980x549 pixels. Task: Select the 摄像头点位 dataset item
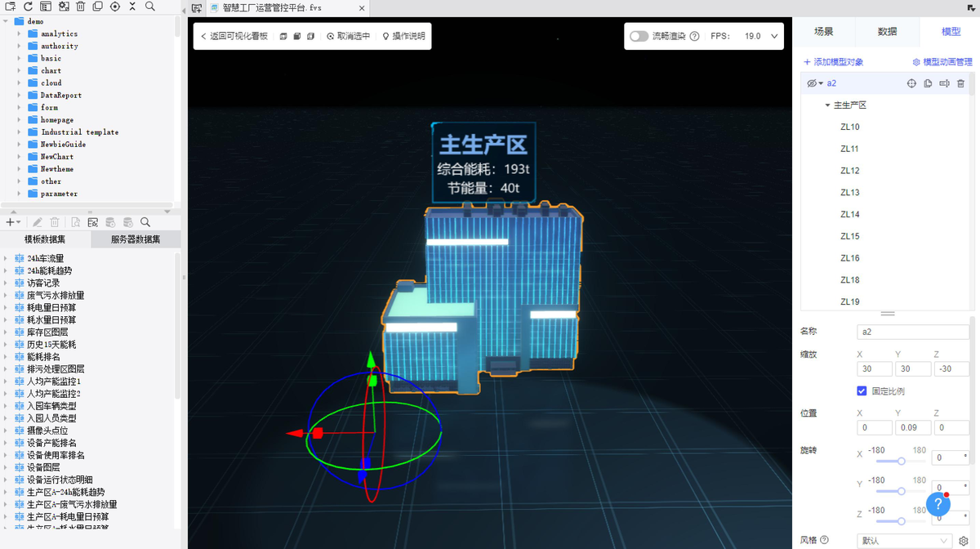point(47,431)
